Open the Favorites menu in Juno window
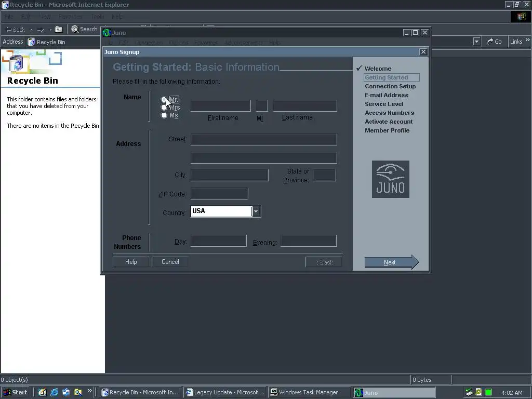 (x=206, y=43)
